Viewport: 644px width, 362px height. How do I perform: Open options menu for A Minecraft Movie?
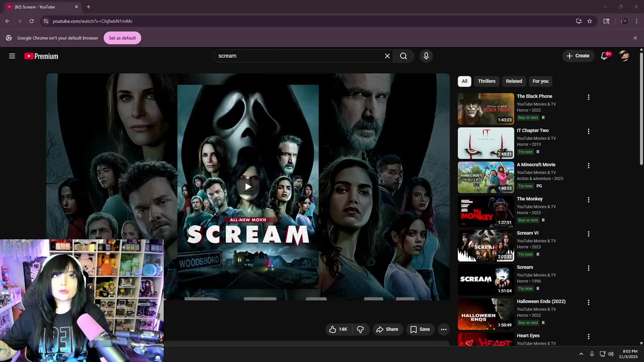(589, 166)
